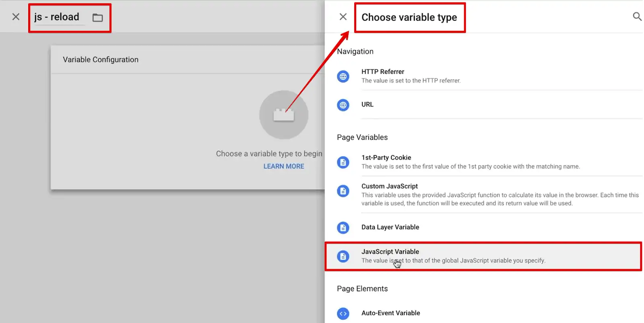Click the brick placeholder icon in Variable Configuration
Screen dimensions: 644x323
tap(284, 115)
